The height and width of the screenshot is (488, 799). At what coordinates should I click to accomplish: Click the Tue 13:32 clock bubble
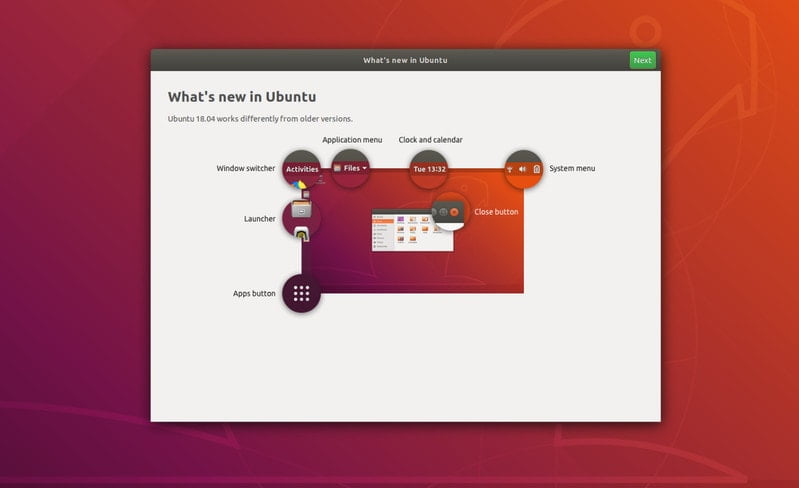pyautogui.click(x=429, y=169)
